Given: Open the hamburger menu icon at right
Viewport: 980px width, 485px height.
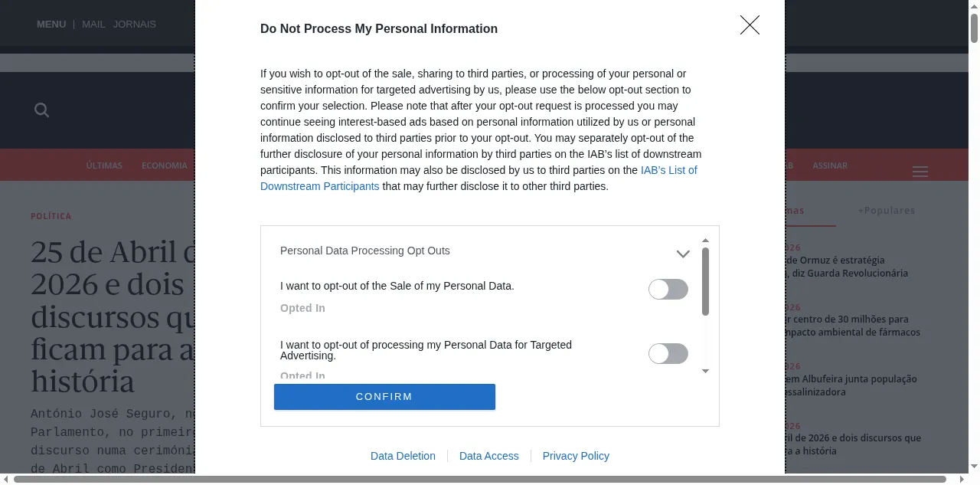Looking at the screenshot, I should 920,172.
